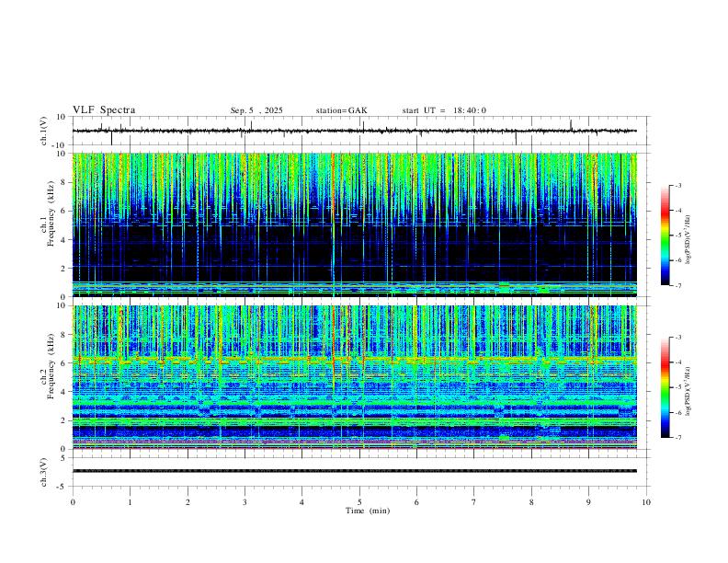
Task: Click the time axis tick label "7"
Action: tap(474, 502)
